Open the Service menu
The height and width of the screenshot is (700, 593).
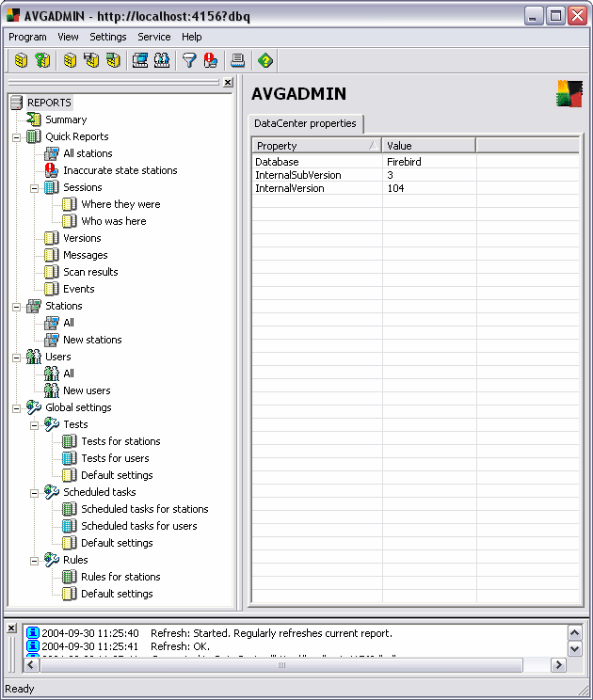click(153, 37)
